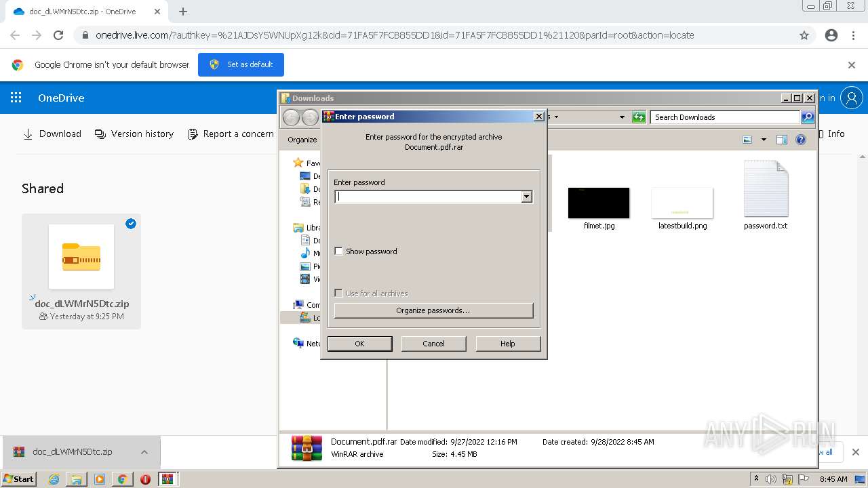Show hidden tray icons arrow

point(756,479)
